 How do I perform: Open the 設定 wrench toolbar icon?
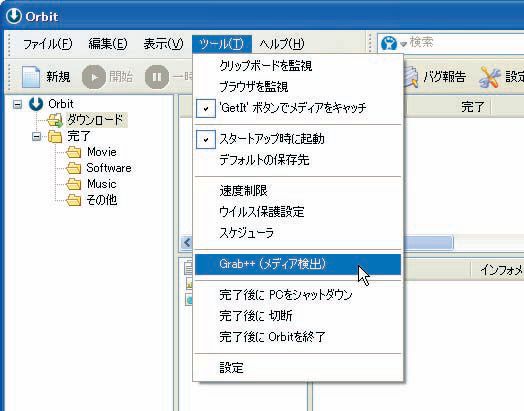pos(490,77)
